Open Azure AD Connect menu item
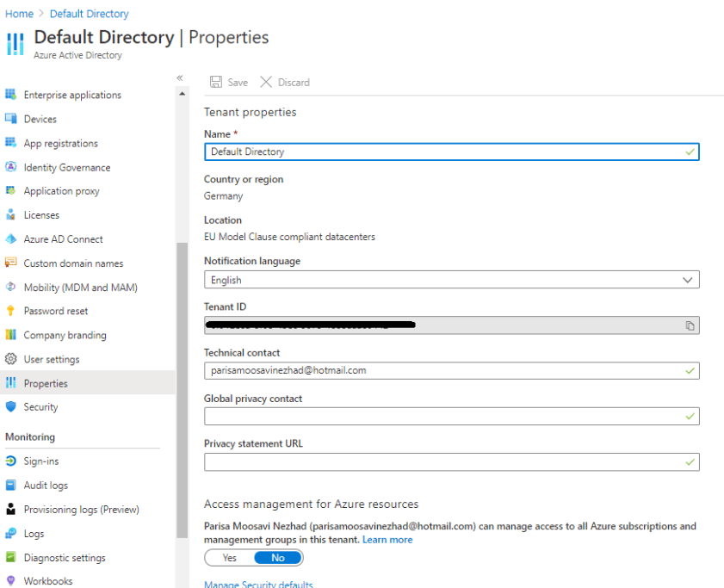 point(63,239)
